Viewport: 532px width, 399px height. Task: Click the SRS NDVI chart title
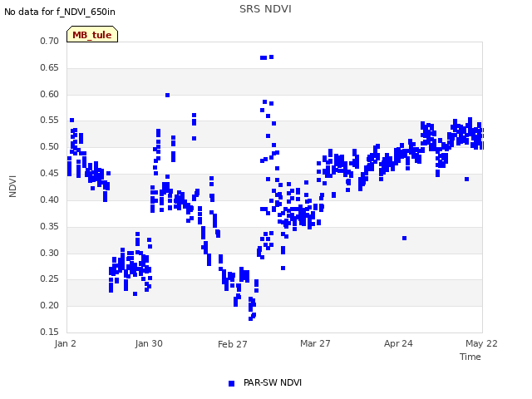265,9
